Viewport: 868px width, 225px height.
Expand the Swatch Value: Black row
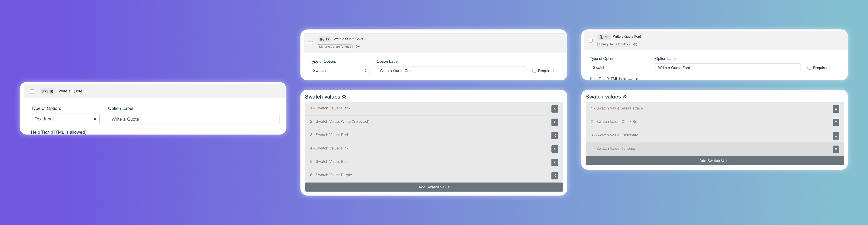click(434, 109)
